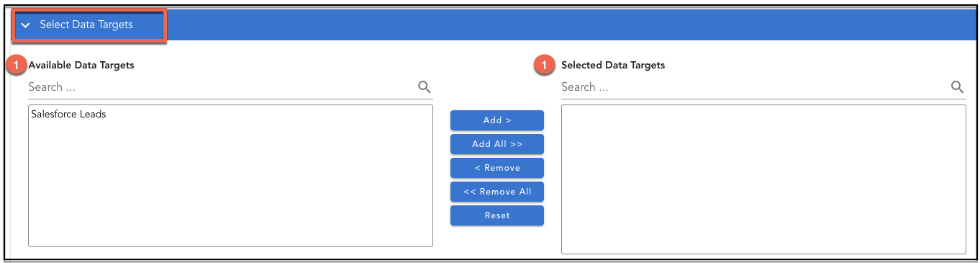Click the Select Data Targets header title
The height and width of the screenshot is (263, 980).
click(x=86, y=24)
